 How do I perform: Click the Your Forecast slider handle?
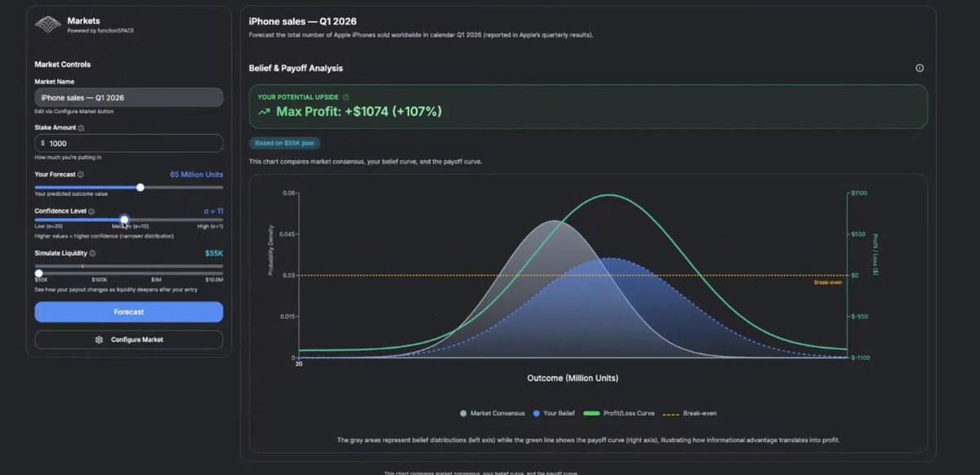(140, 187)
